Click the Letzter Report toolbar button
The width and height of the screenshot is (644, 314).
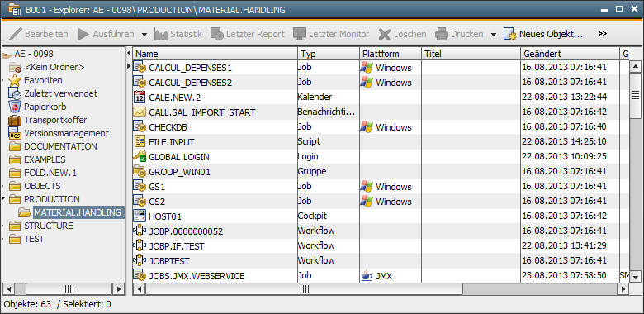[247, 34]
